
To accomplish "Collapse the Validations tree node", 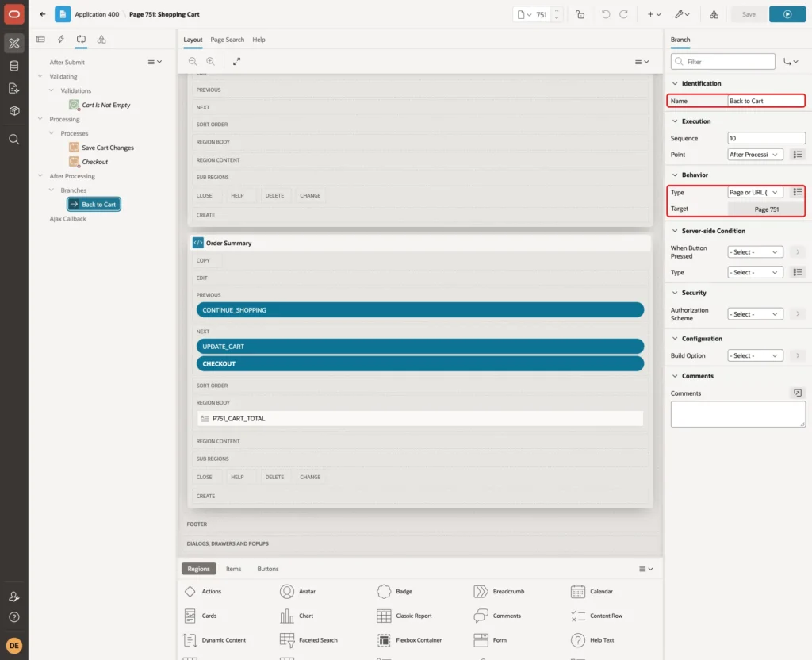I will tap(52, 90).
